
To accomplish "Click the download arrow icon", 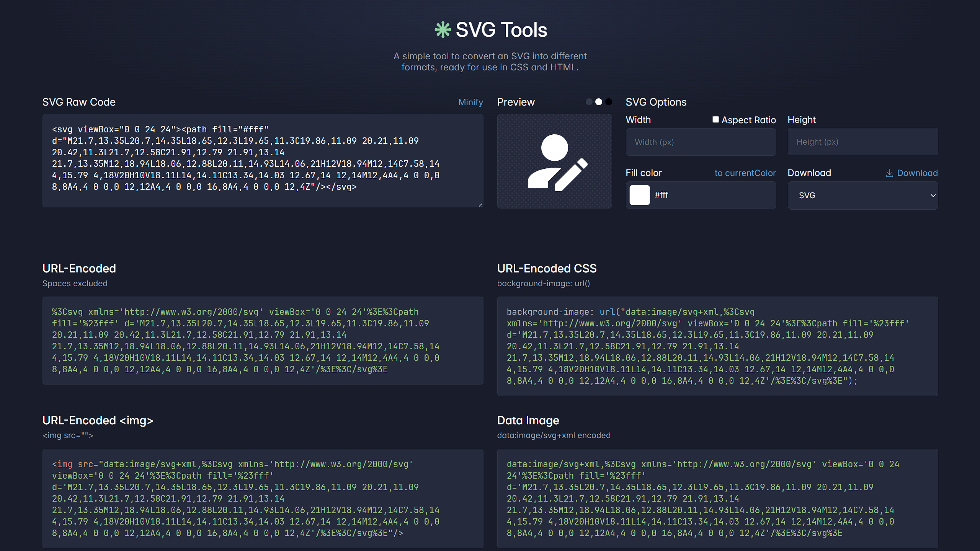I will [889, 173].
